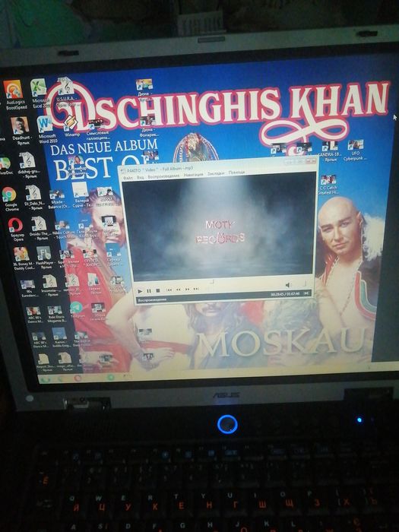
Task: Open the Italo Disco Megamix icon
Action: [x=55, y=314]
